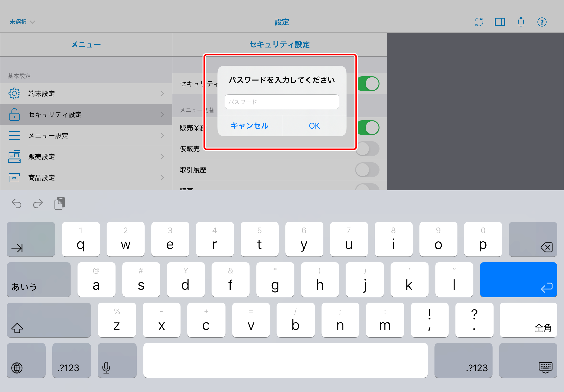Open notifications bell icon

coord(521,22)
